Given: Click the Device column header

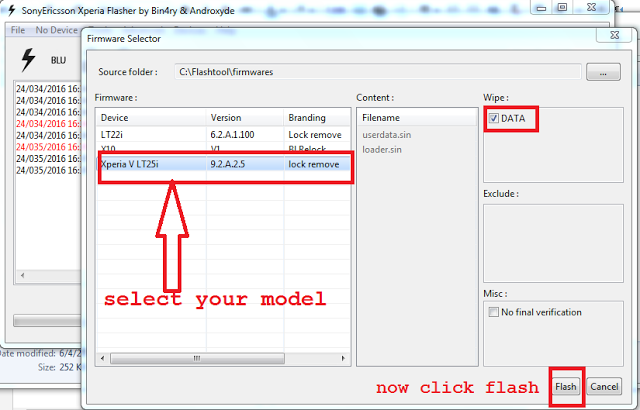Looking at the screenshot, I should 151,117.
